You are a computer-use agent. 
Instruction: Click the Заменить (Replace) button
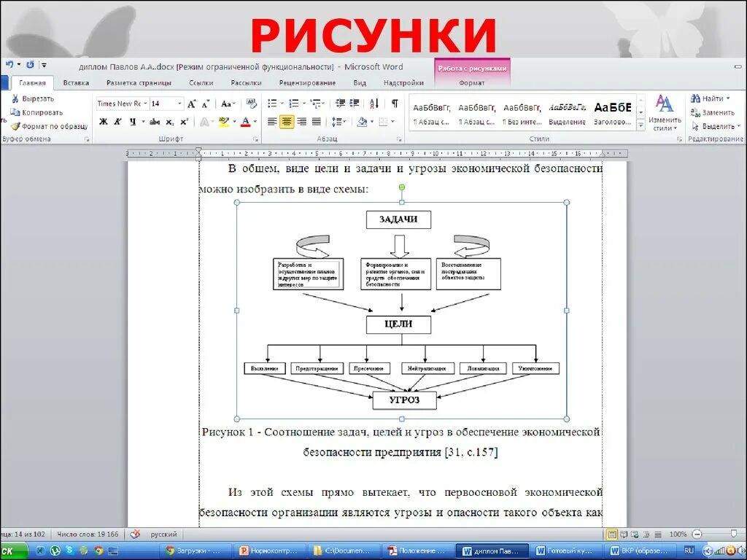click(x=713, y=112)
